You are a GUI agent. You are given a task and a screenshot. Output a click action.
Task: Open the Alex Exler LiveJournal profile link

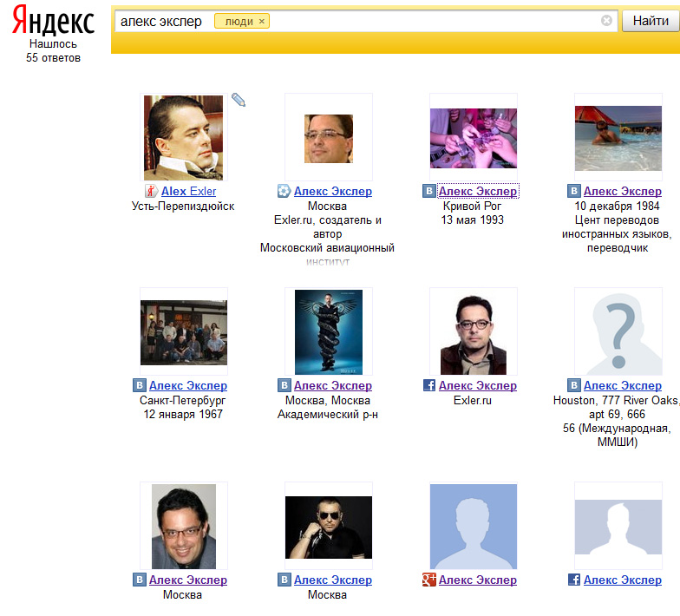188,192
